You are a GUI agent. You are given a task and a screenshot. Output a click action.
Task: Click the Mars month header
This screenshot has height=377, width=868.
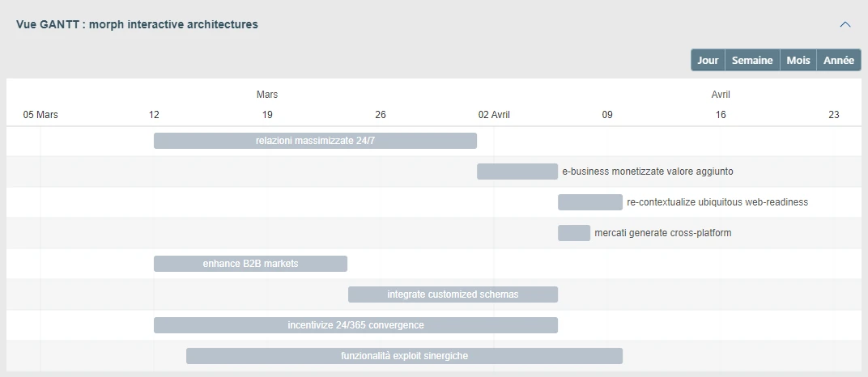point(267,95)
